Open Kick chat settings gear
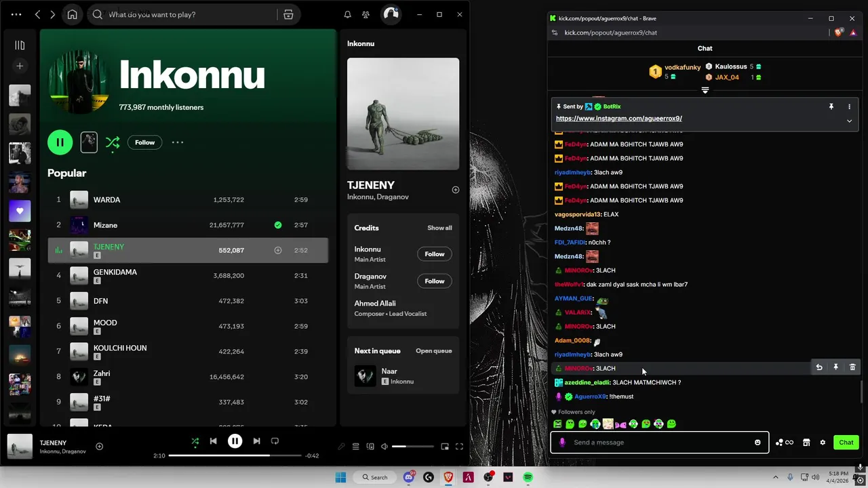Image resolution: width=868 pixels, height=488 pixels. [823, 443]
